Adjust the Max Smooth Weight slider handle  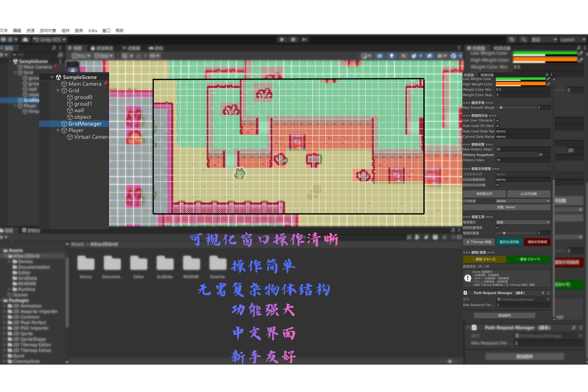(x=501, y=108)
